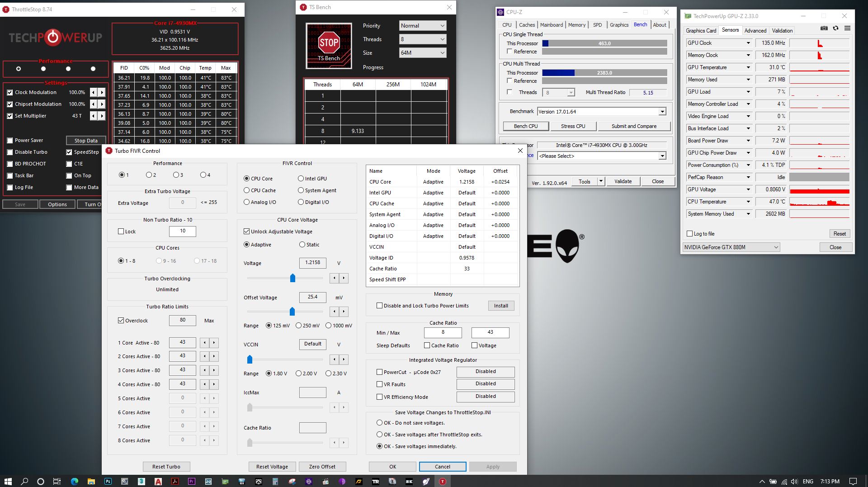Adjust the Voltage slider thumb

click(292, 278)
